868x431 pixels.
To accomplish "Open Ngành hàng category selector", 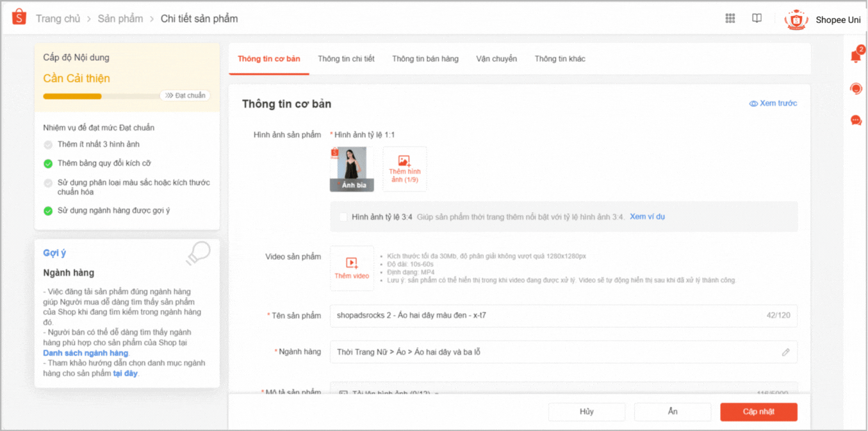I will (x=551, y=352).
